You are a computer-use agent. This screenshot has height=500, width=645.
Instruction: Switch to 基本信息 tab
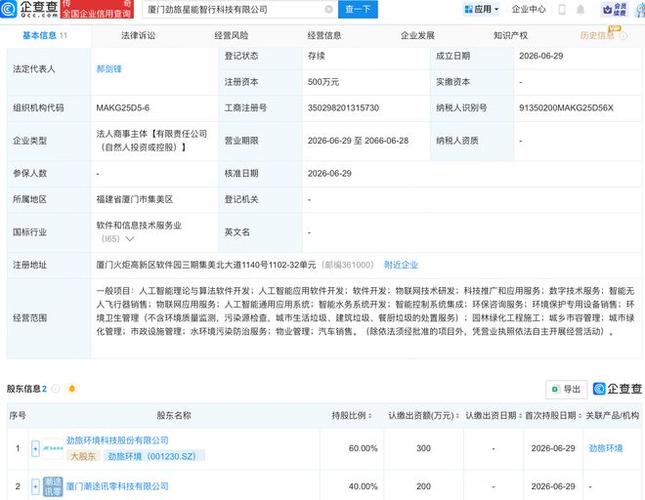pos(44,36)
